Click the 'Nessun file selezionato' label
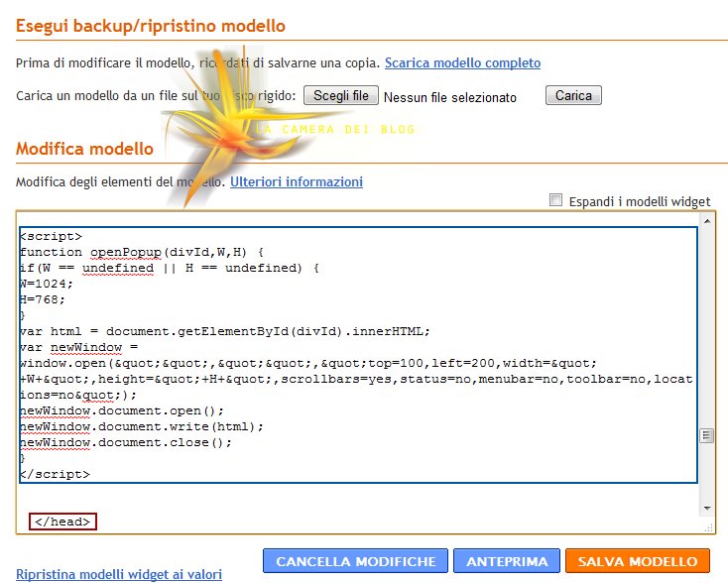The height and width of the screenshot is (583, 728). coord(450,97)
